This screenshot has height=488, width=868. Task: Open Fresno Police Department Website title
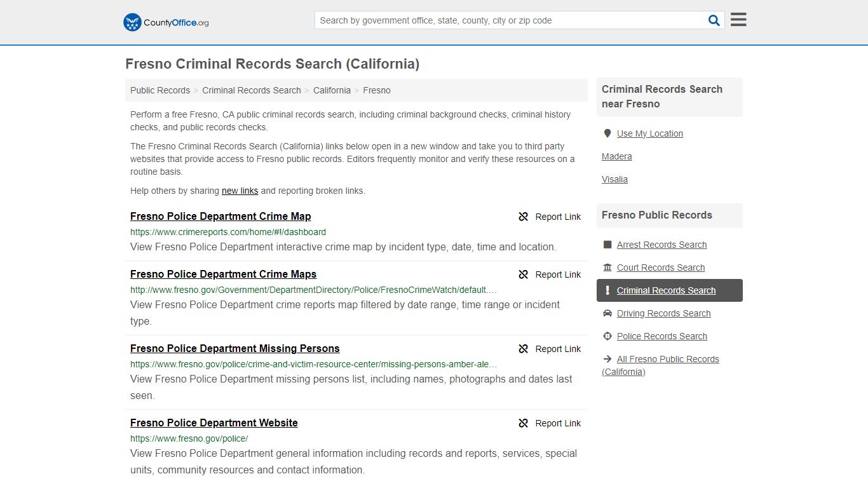[x=214, y=423]
